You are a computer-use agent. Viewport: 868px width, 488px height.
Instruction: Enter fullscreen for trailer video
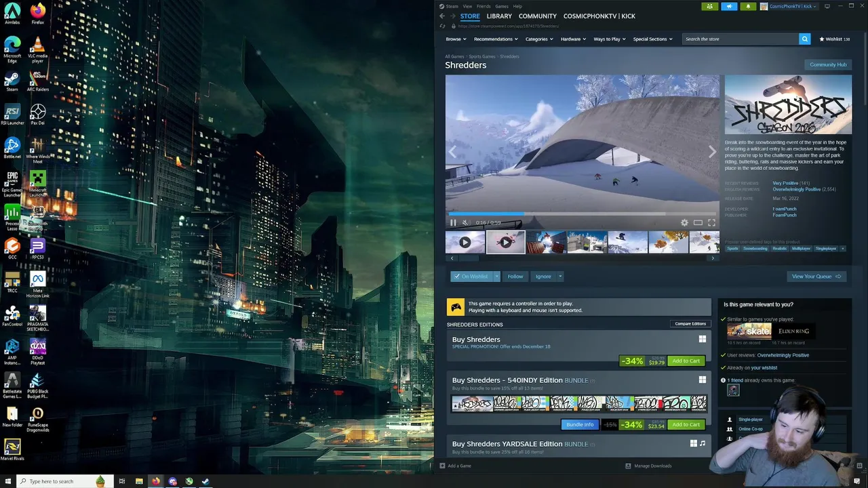(x=711, y=222)
